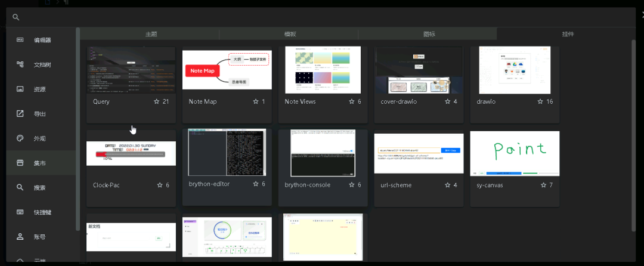
Task: Open the circular chart widget thumbnail in bottom row
Action: pos(227,237)
